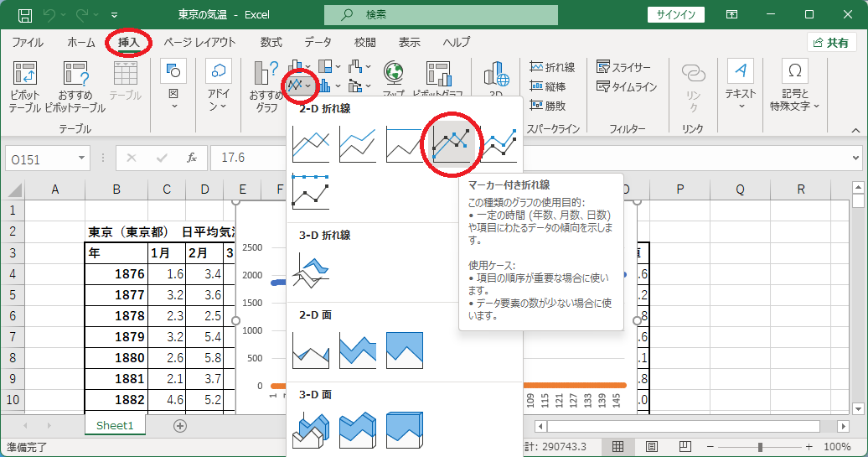The image size is (868, 457).
Task: Select the 2-D area chart icon
Action: [311, 351]
